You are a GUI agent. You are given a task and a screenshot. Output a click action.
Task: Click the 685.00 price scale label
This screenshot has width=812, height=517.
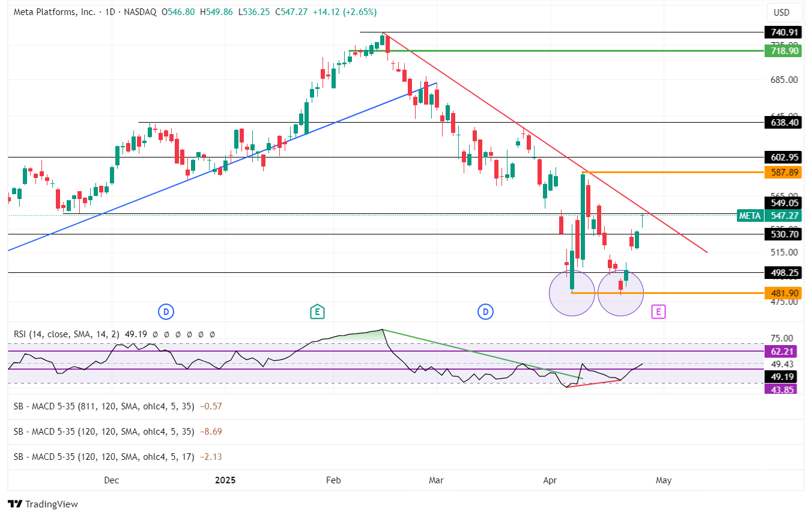click(x=784, y=80)
